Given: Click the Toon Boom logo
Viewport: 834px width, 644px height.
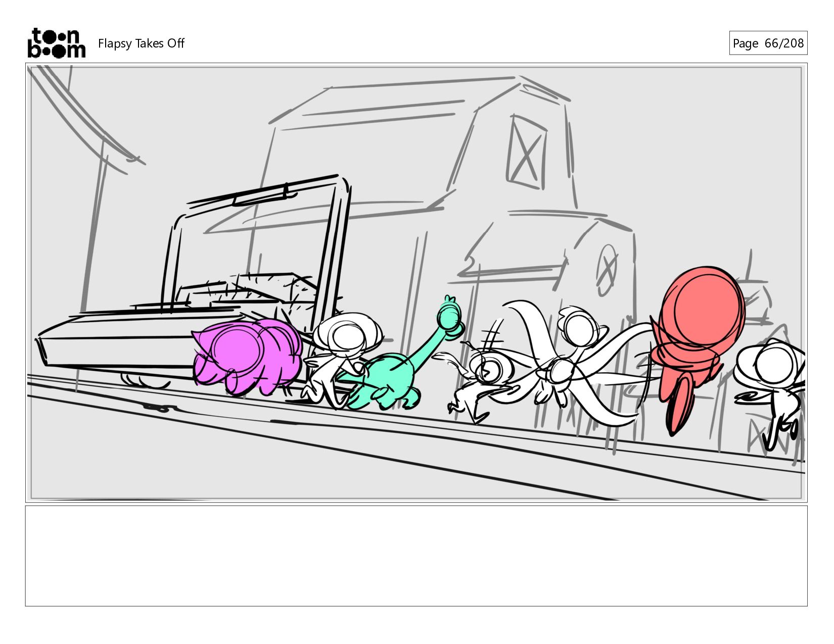Looking at the screenshot, I should pyautogui.click(x=56, y=43).
